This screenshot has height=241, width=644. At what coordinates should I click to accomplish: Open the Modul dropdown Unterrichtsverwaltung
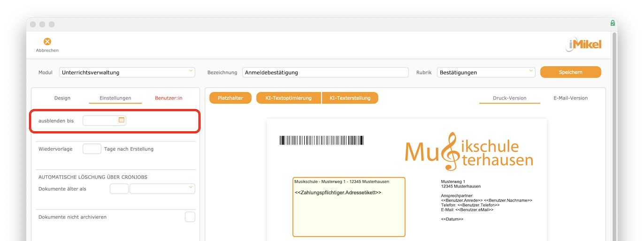(x=127, y=72)
